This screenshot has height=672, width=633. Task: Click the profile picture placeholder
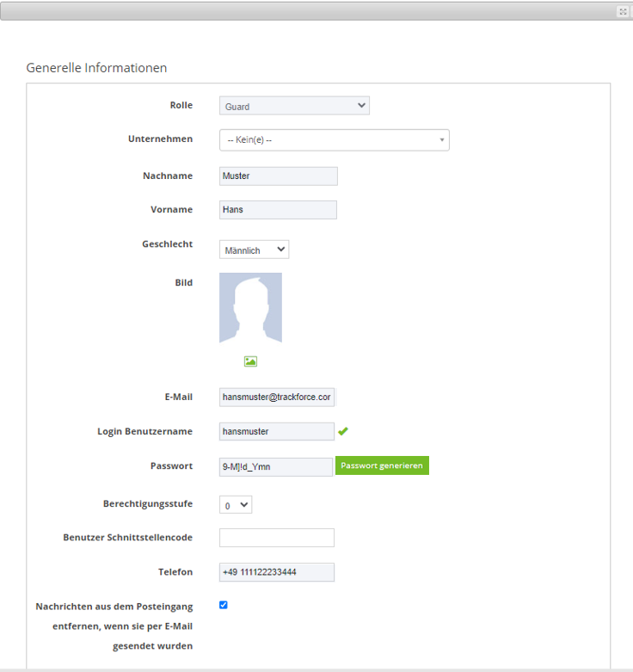pyautogui.click(x=250, y=308)
